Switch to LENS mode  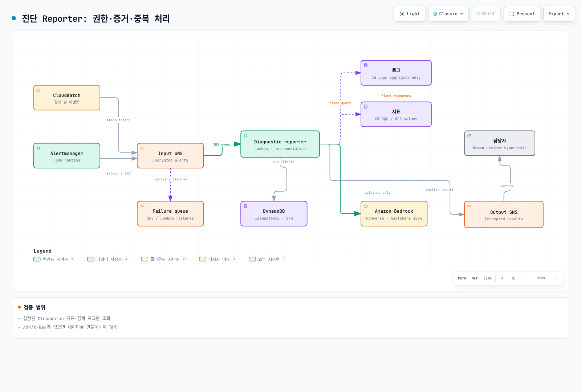(x=488, y=278)
